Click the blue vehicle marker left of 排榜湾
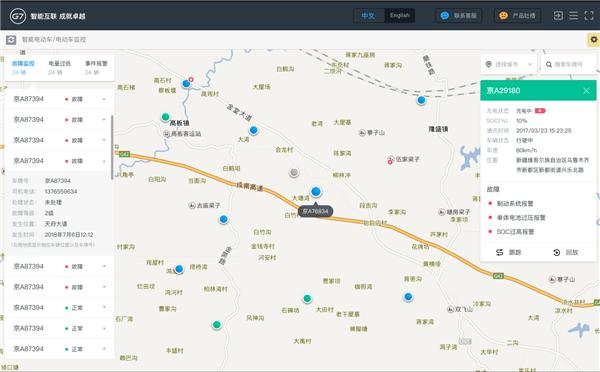The image size is (600, 372). (x=179, y=269)
